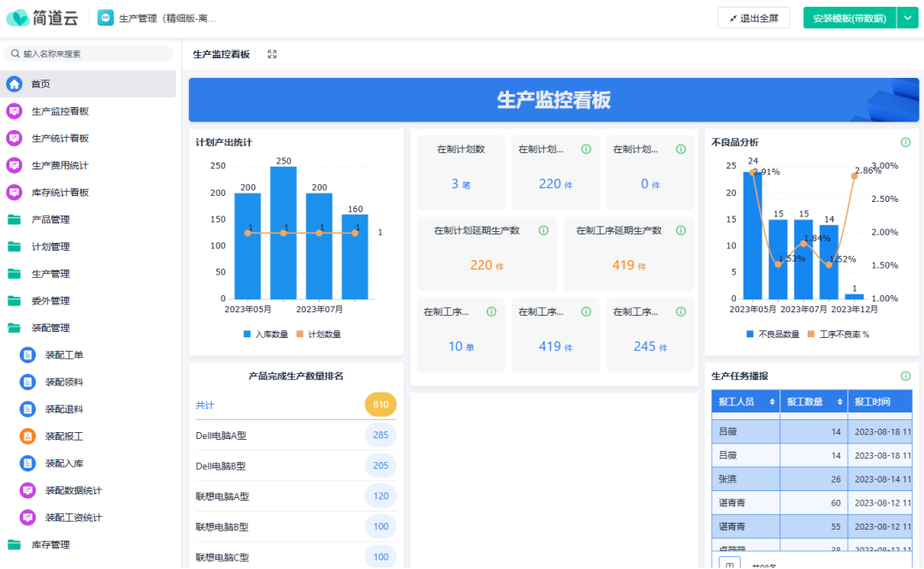The height and width of the screenshot is (569, 924).
Task: Expand the 库存管理 folder
Action: 50,544
